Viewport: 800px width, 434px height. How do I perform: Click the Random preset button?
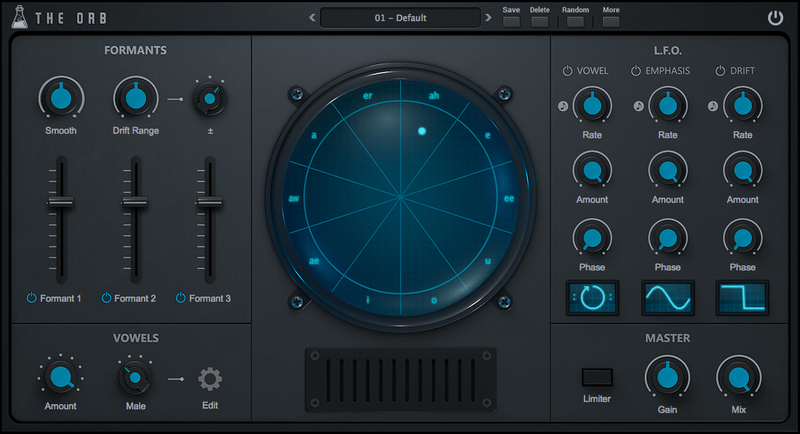click(x=575, y=21)
